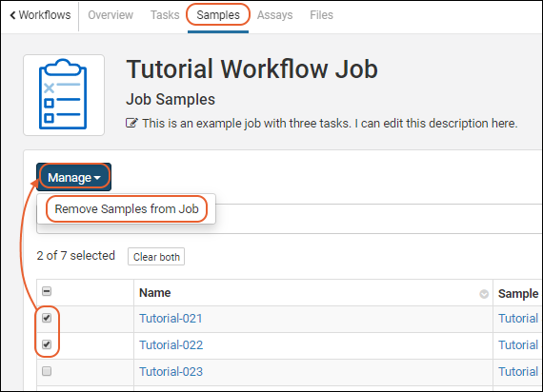This screenshot has height=392, width=543.
Task: Click the Name column sort arrow icon
Action: coord(484,294)
